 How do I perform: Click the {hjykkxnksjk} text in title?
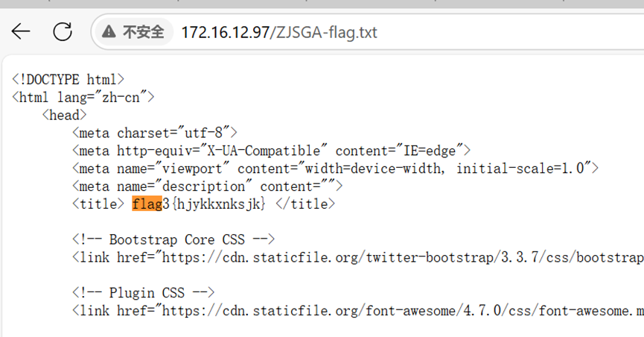pos(218,204)
